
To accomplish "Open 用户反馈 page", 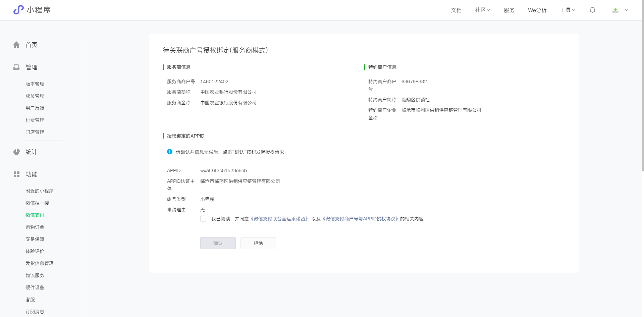I will click(35, 108).
